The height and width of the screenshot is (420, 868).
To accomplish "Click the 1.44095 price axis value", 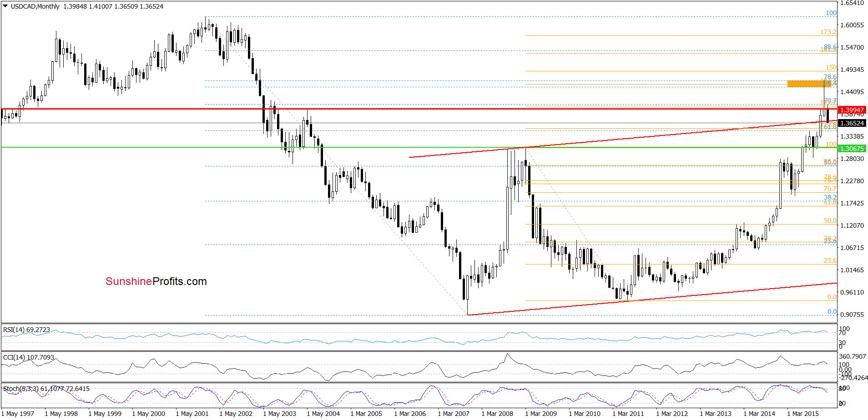I will (852, 92).
